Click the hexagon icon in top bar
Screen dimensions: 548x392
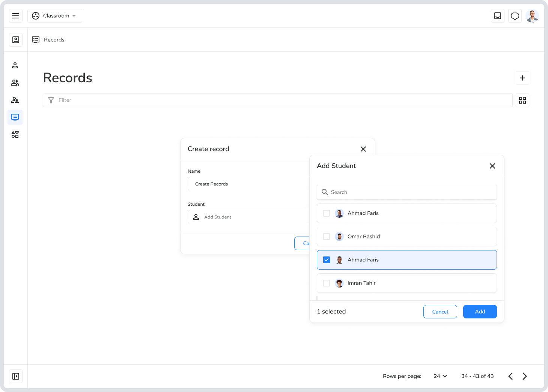(515, 16)
